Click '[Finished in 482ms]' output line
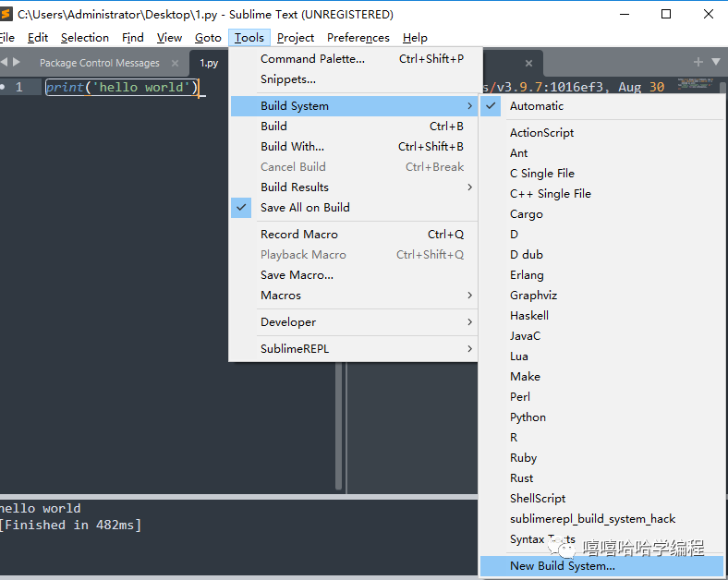 [x=70, y=525]
